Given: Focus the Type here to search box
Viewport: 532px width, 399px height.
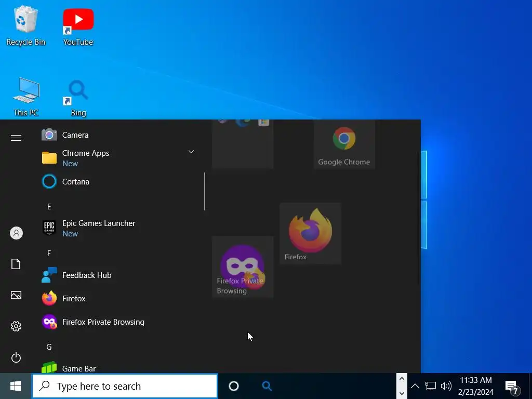Looking at the screenshot, I should (125, 386).
